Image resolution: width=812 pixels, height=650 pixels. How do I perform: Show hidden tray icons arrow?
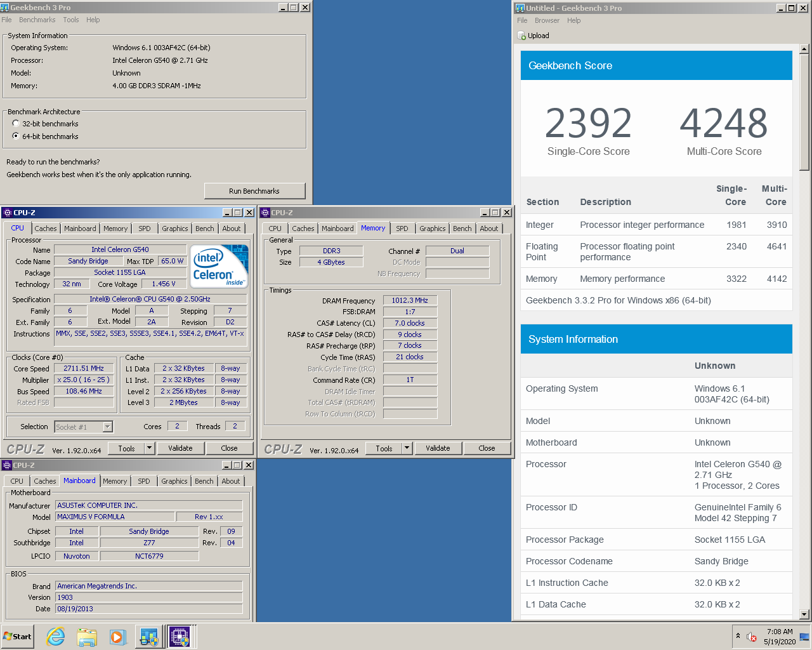(x=738, y=635)
